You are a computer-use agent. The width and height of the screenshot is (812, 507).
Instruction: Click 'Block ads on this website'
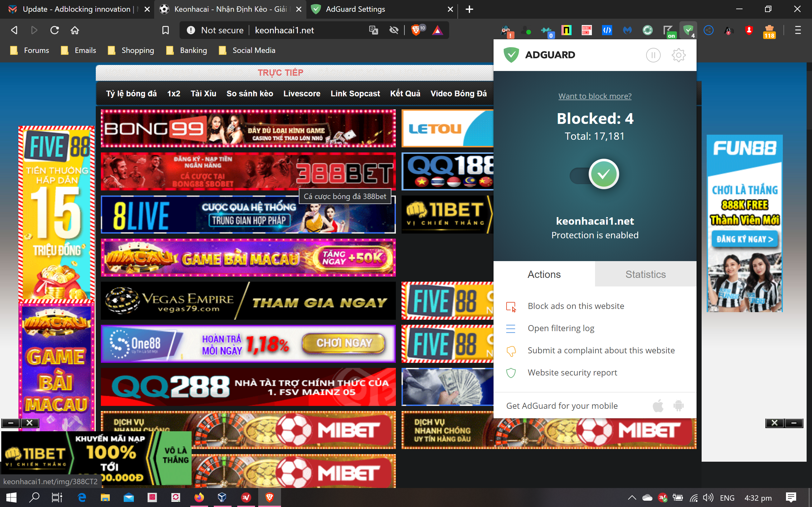(x=575, y=306)
